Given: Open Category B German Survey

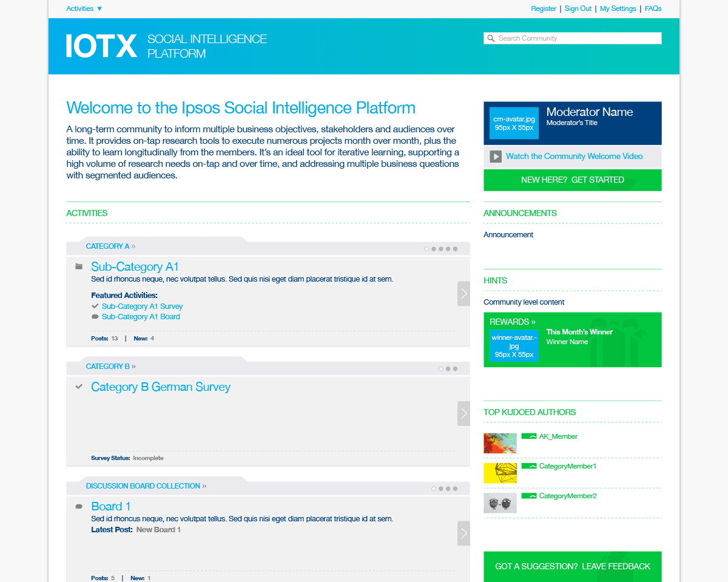Looking at the screenshot, I should [x=161, y=387].
